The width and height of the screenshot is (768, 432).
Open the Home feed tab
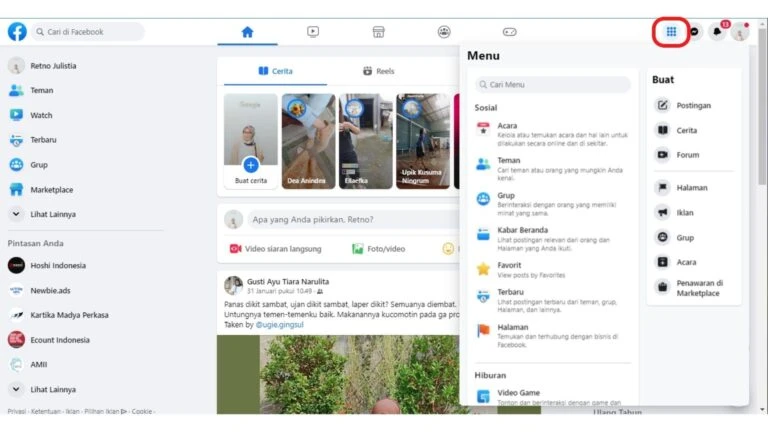tap(247, 32)
